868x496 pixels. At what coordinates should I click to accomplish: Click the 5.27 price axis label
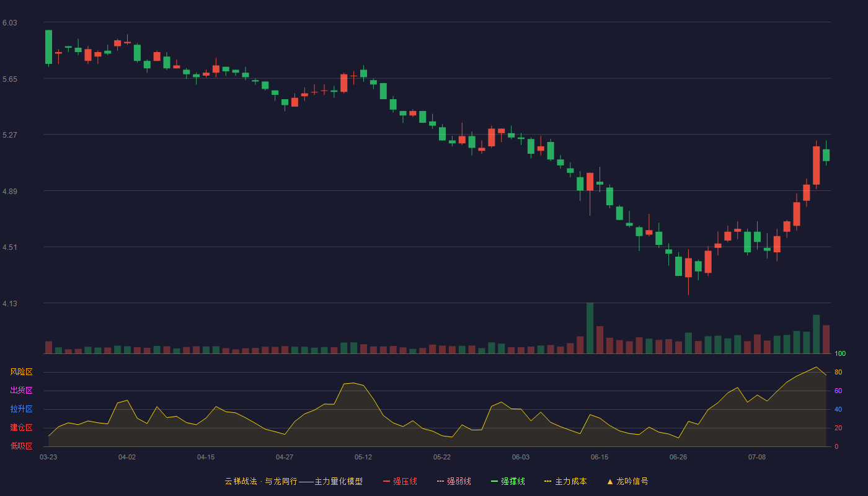point(10,135)
